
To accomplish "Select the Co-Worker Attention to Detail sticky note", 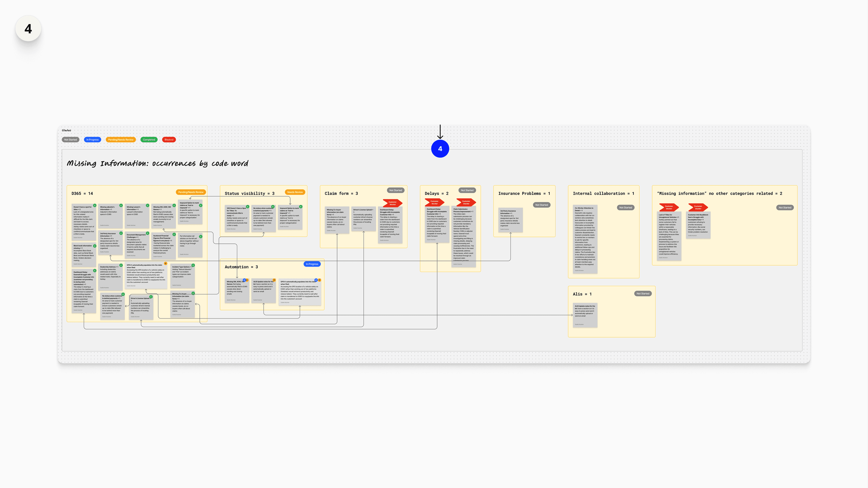I will 585,239.
